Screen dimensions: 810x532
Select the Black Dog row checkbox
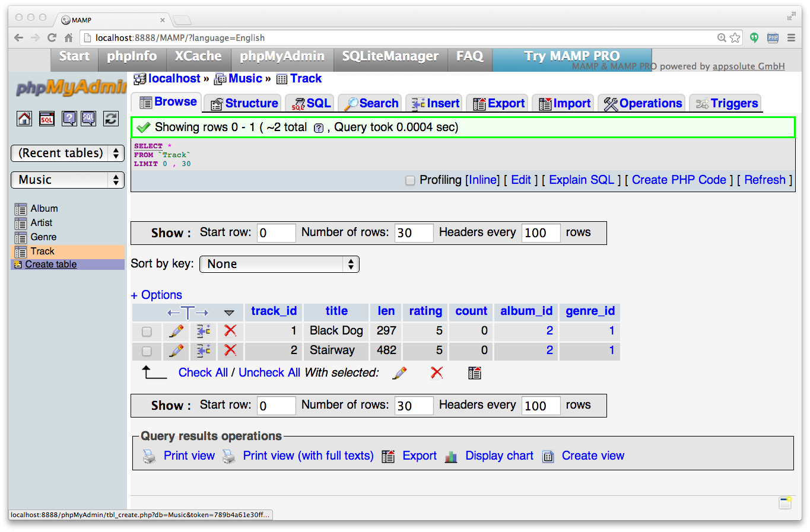[x=147, y=332]
